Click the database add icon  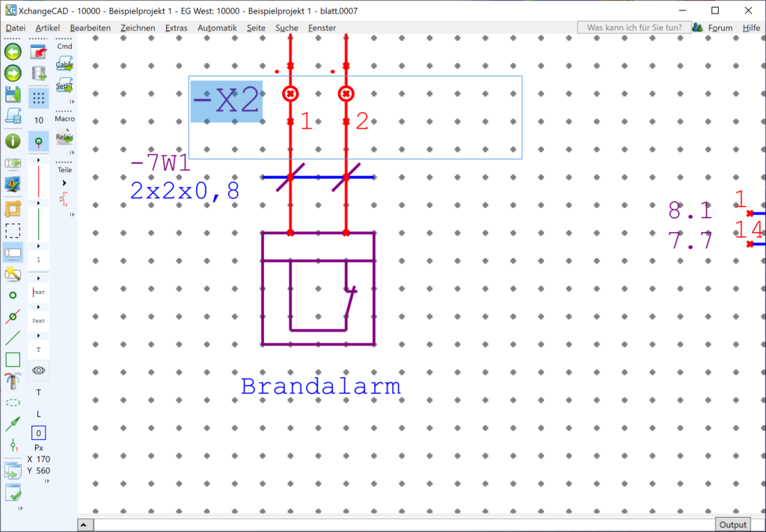pyautogui.click(x=39, y=73)
